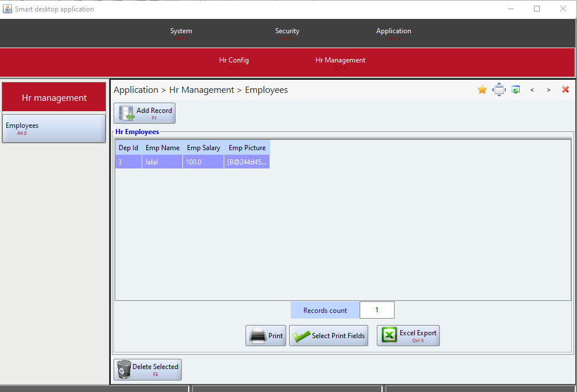Open the Security menu
Viewport: 577px width, 392px height.
tap(287, 33)
